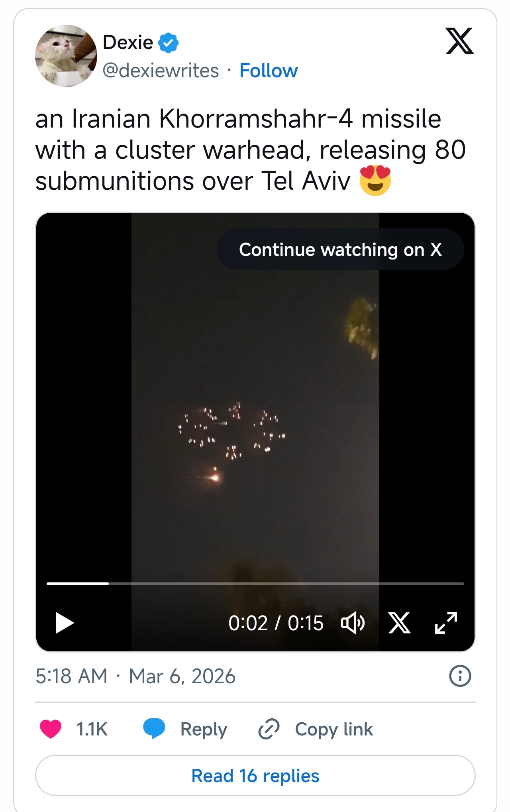Click the Reply text label
This screenshot has height=812, width=510.
(x=204, y=729)
